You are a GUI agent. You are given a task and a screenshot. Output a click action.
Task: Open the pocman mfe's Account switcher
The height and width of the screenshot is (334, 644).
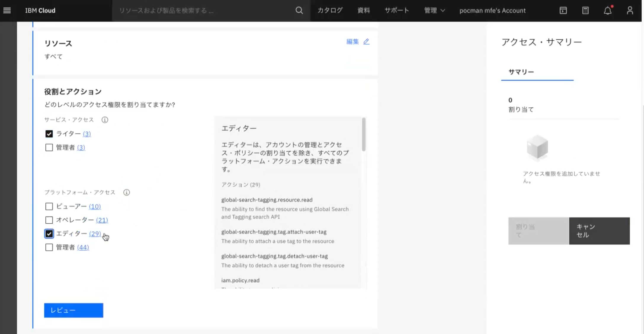(x=492, y=10)
